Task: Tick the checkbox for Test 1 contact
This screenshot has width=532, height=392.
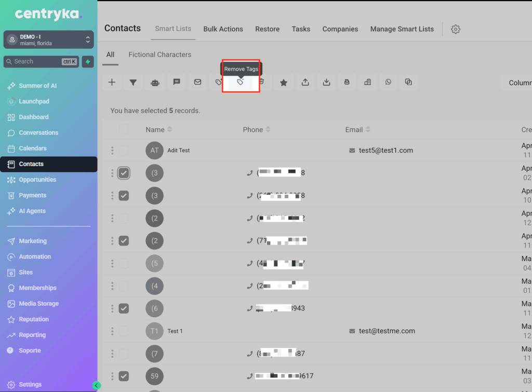Action: point(124,331)
